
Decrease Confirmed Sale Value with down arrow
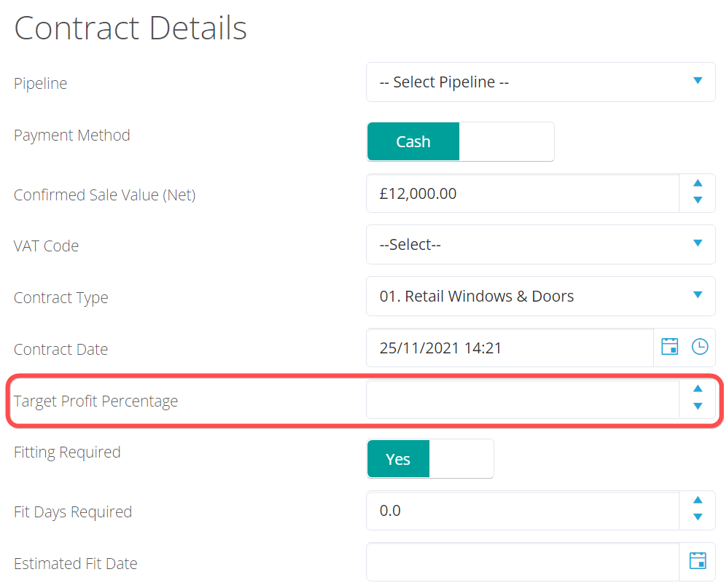(x=698, y=200)
